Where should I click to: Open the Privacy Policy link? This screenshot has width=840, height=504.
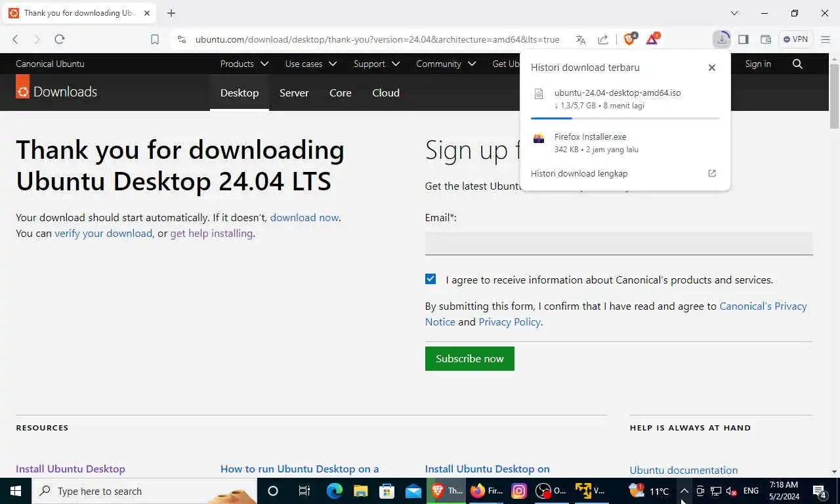click(509, 322)
